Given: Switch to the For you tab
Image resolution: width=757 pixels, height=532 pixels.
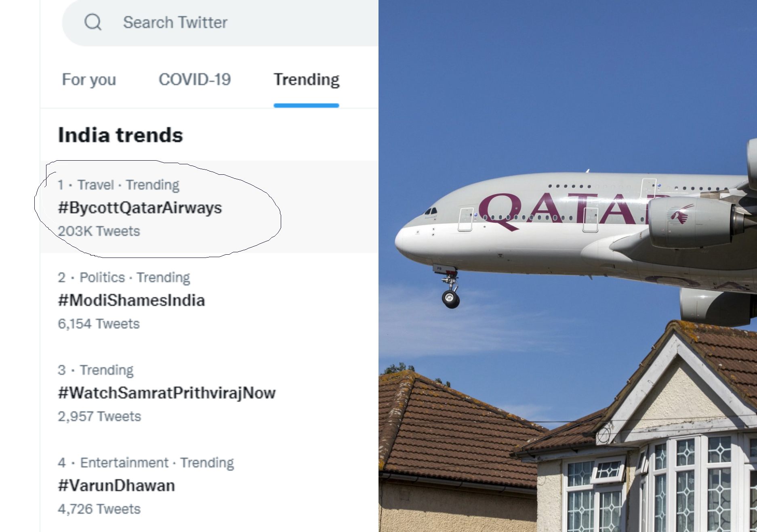Looking at the screenshot, I should (x=89, y=80).
